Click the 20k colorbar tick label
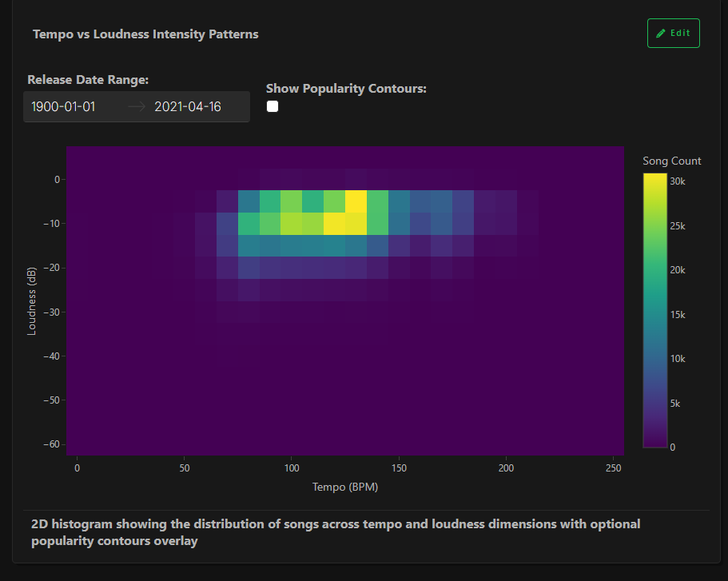 click(678, 270)
